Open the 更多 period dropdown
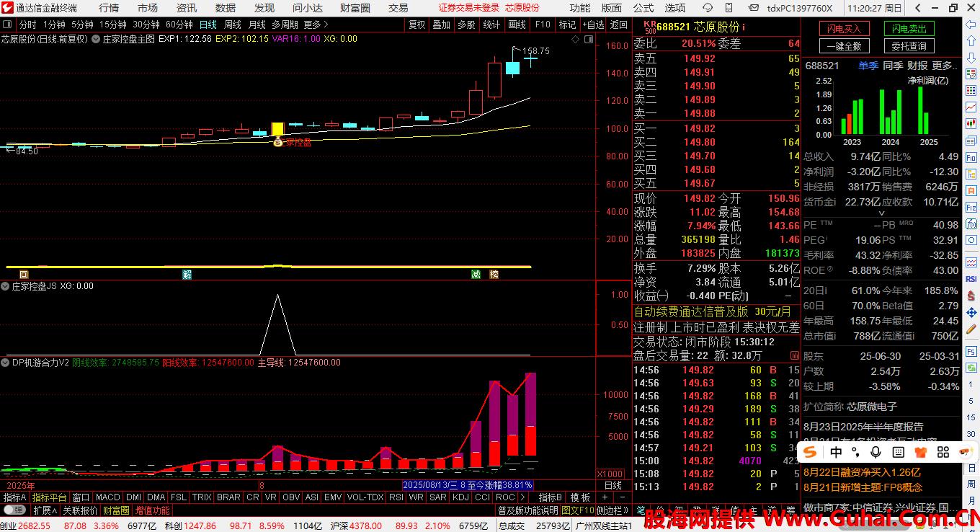This screenshot has width=980, height=532. coord(314,25)
